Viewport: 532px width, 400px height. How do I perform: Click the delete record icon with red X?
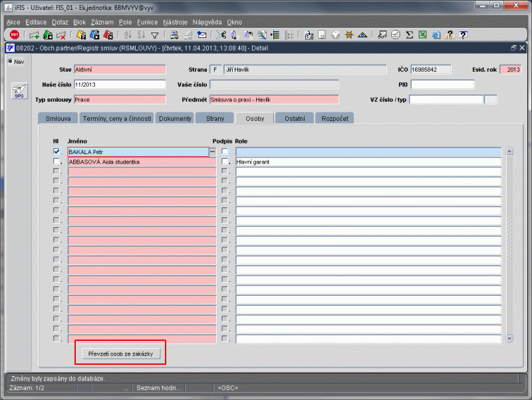[x=61, y=35]
